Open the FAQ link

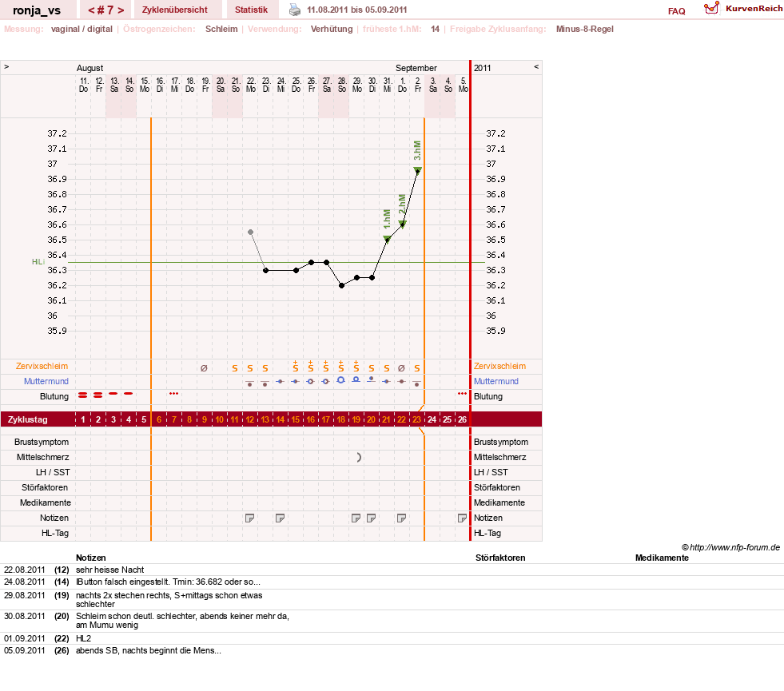[676, 11]
